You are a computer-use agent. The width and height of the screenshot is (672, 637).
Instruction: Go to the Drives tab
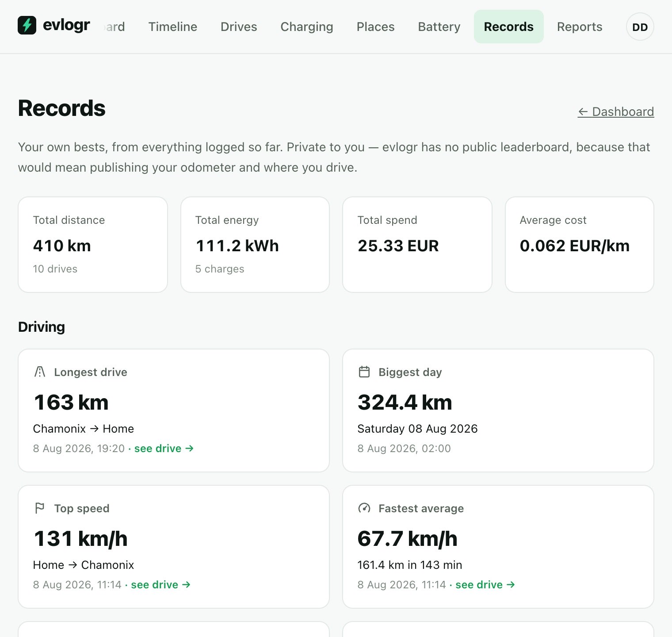pos(239,27)
